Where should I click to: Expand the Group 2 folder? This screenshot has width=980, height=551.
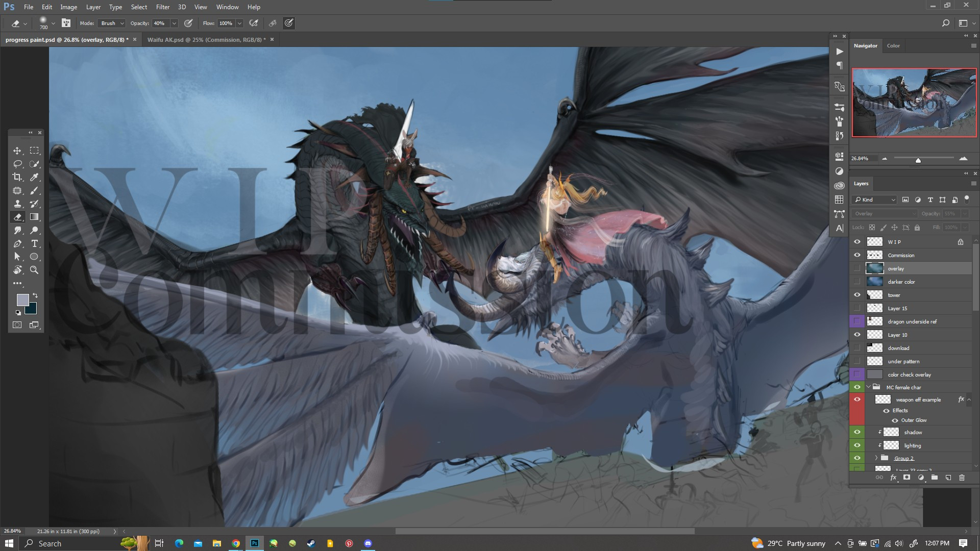click(x=876, y=458)
